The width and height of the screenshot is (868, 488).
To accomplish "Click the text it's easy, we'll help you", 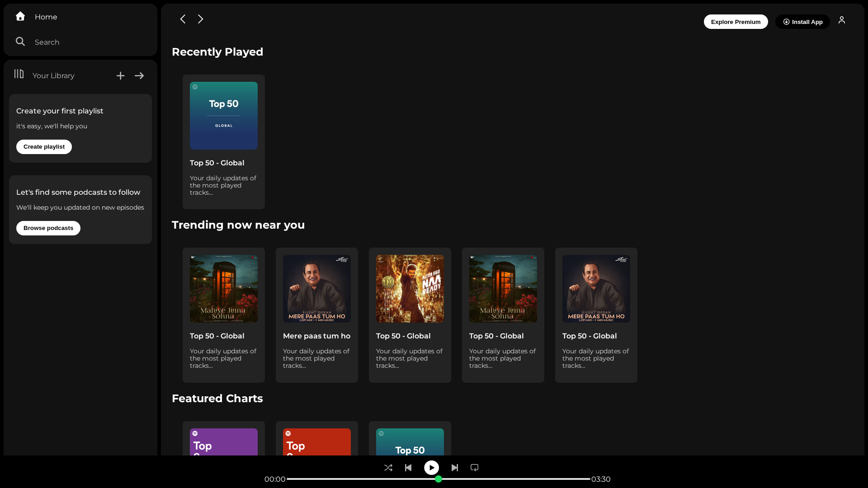I will click(52, 126).
